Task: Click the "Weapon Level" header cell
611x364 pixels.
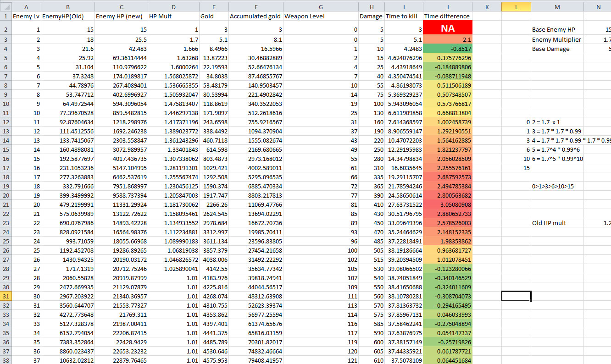Action: point(321,17)
